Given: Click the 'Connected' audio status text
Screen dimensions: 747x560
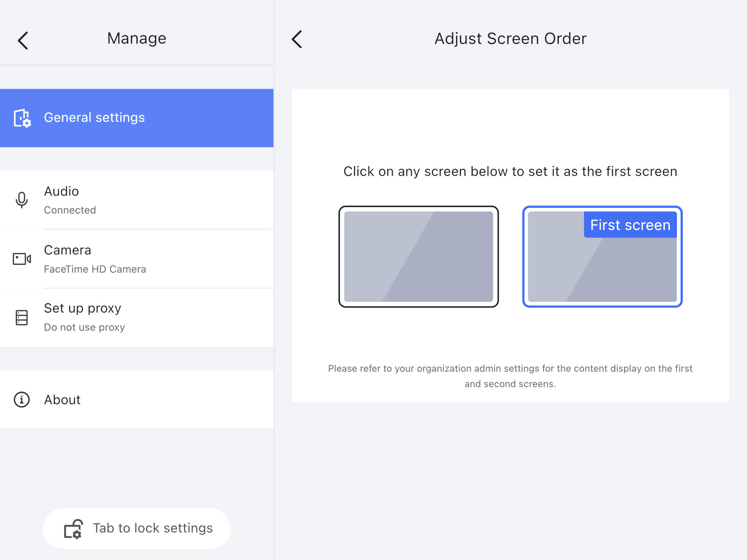Looking at the screenshot, I should pos(70,210).
